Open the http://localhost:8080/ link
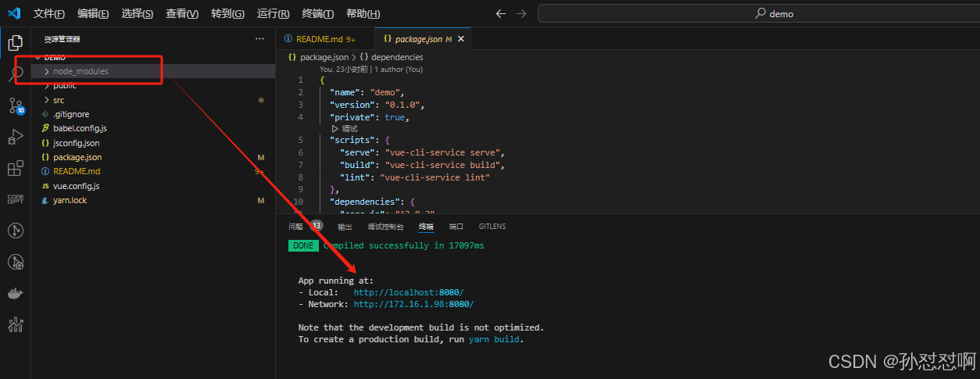The image size is (980, 379). pyautogui.click(x=409, y=292)
